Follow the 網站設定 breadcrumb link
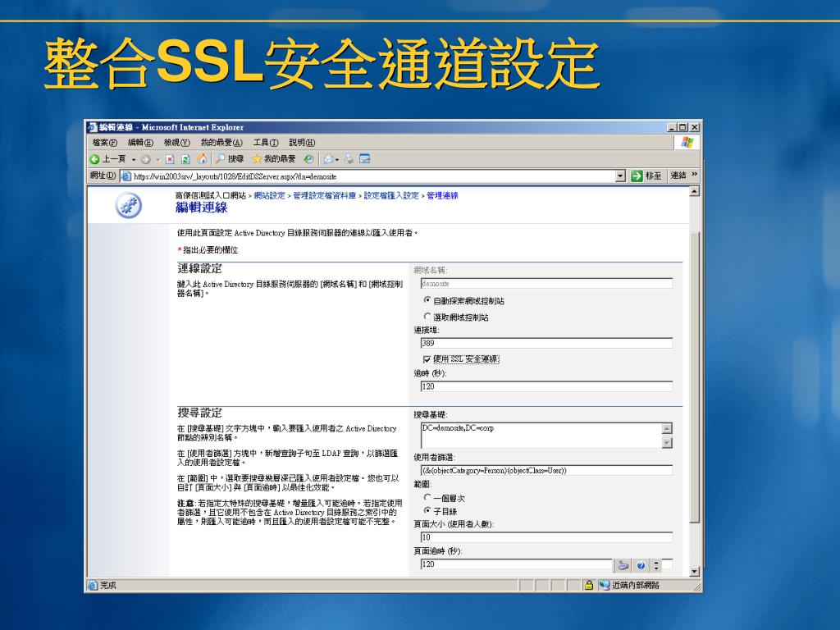The height and width of the screenshot is (630, 840). point(269,195)
